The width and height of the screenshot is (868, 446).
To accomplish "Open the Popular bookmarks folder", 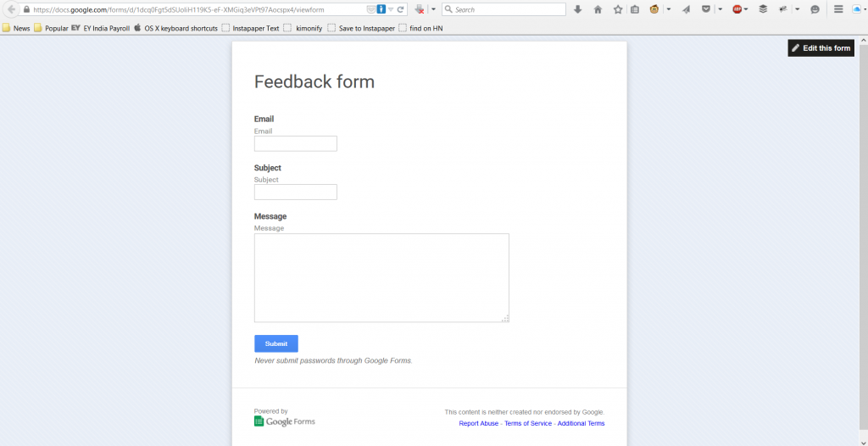I will coord(51,28).
